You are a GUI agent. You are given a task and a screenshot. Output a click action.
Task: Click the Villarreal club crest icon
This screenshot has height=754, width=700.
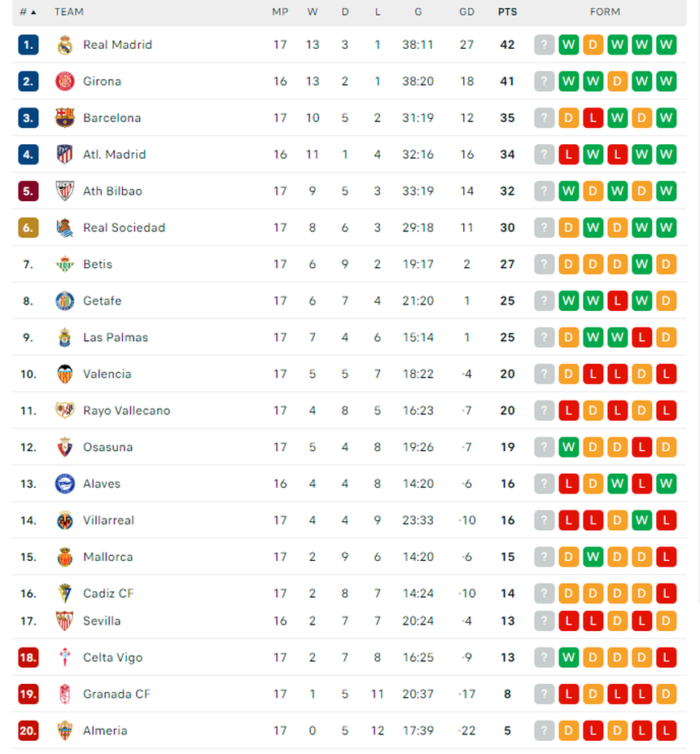pos(65,520)
